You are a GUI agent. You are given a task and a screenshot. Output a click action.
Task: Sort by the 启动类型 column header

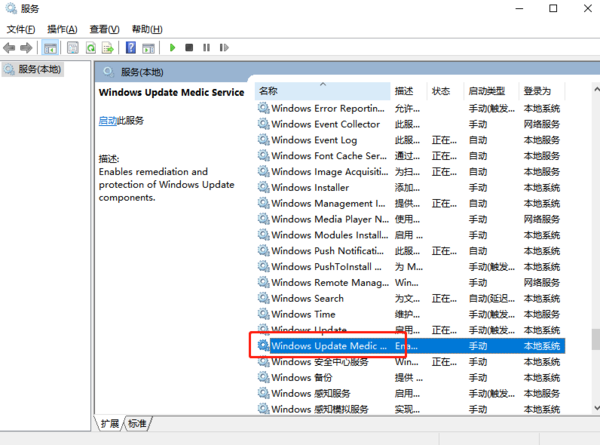491,91
